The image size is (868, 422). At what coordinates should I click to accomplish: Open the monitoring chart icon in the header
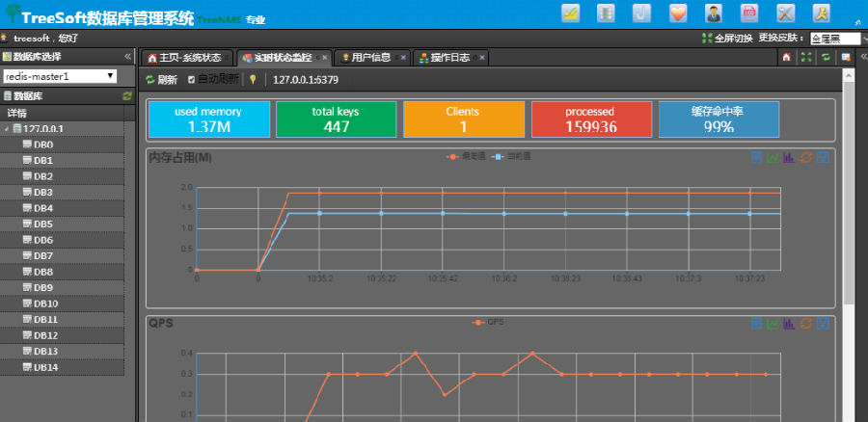coord(570,13)
